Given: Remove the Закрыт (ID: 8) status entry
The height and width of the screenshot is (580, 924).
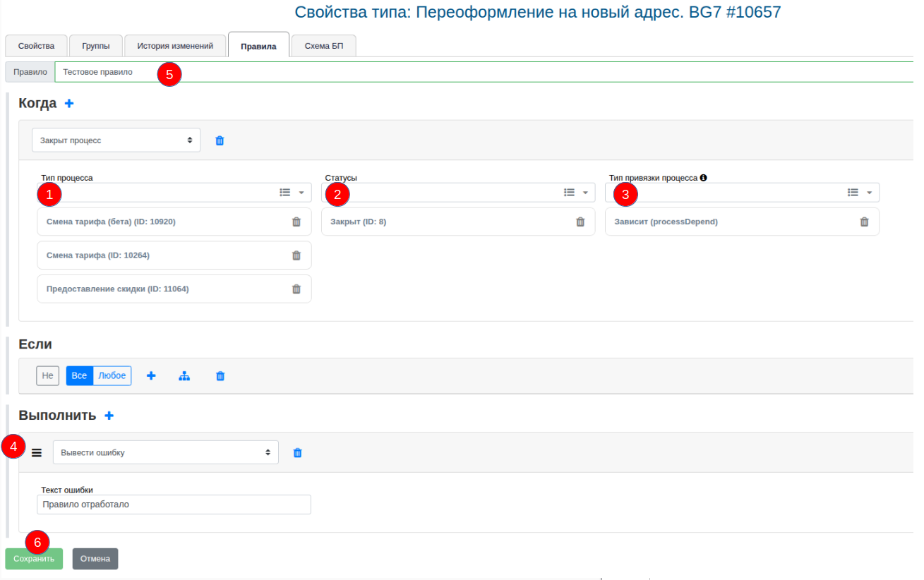Looking at the screenshot, I should pos(580,222).
